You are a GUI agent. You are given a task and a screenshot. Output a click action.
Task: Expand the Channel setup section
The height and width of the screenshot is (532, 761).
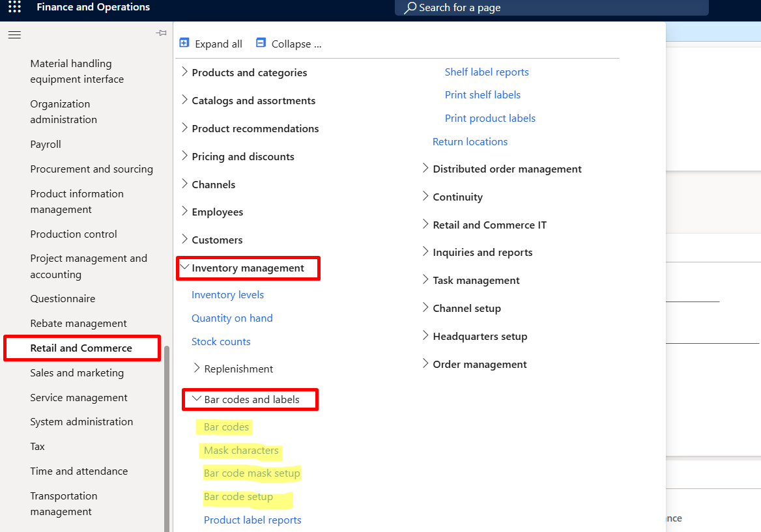point(425,308)
